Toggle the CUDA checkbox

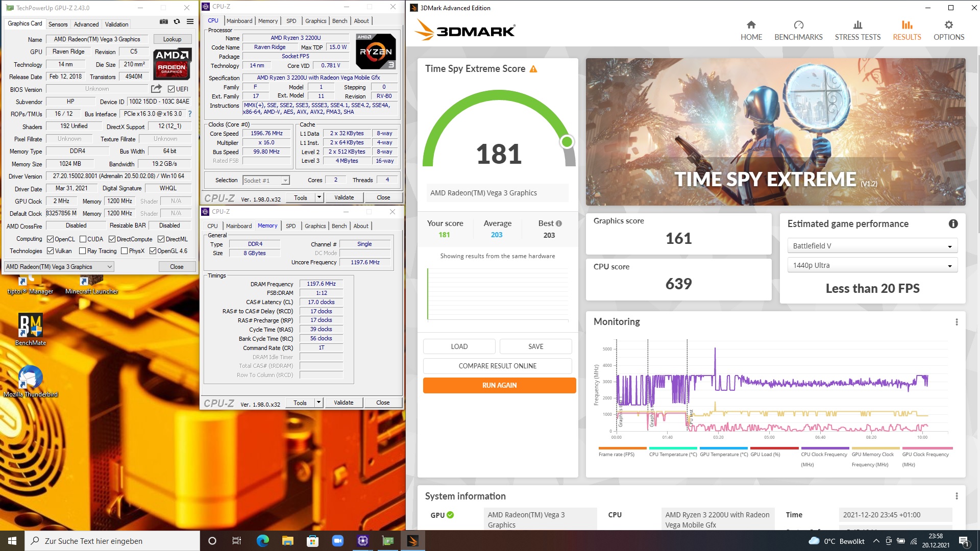(x=82, y=239)
